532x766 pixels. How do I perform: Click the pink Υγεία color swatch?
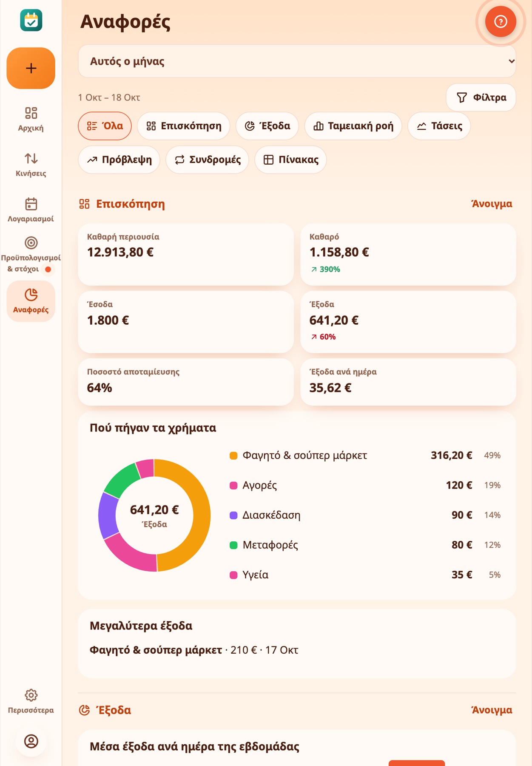point(233,575)
